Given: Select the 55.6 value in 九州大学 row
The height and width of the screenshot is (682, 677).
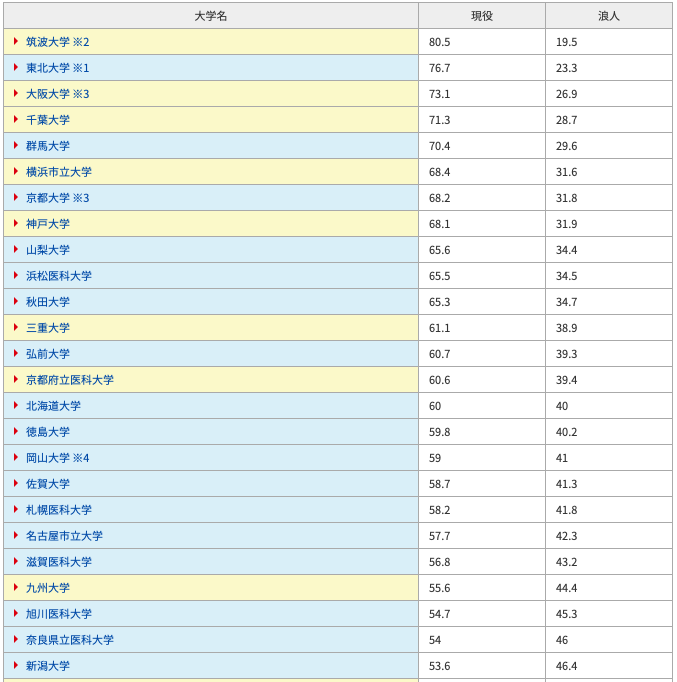Looking at the screenshot, I should (440, 588).
